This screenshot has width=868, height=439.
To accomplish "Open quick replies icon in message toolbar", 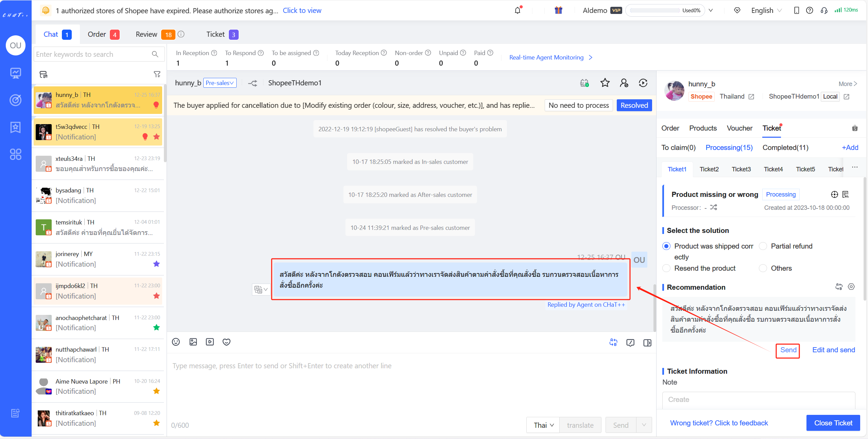I will pyautogui.click(x=630, y=342).
